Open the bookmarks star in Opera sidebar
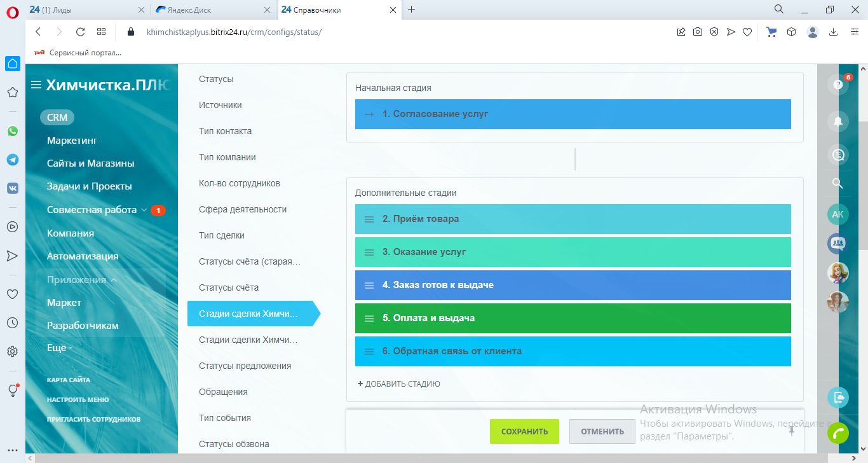The height and width of the screenshot is (463, 868). point(13,92)
